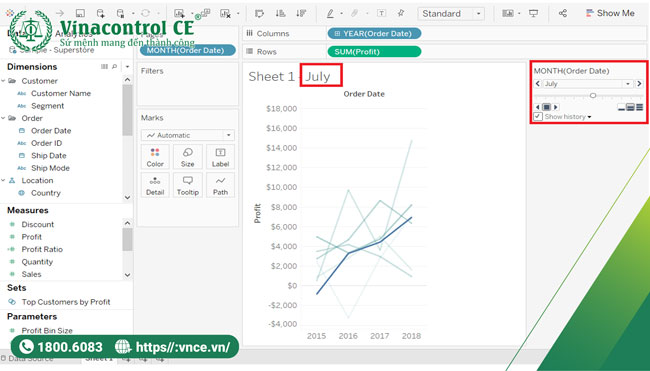Screen dimensions: 650x371
Task: Move the page slider handle
Action: 593,95
